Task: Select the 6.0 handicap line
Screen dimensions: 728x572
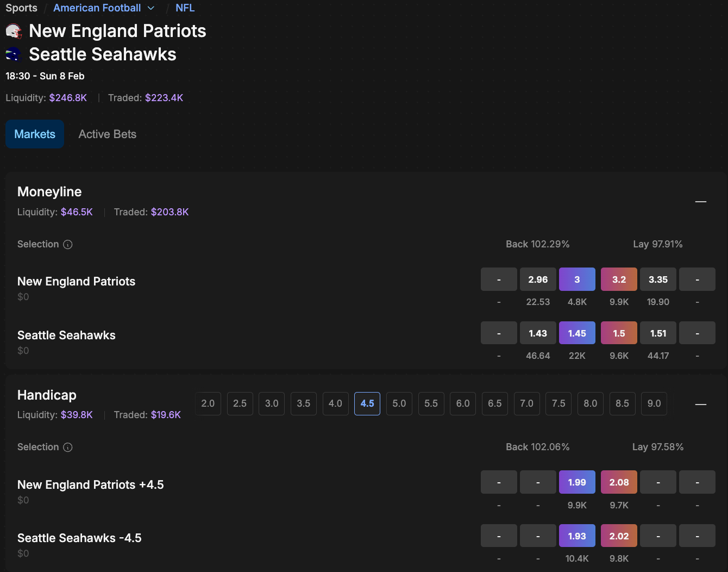Action: (463, 403)
